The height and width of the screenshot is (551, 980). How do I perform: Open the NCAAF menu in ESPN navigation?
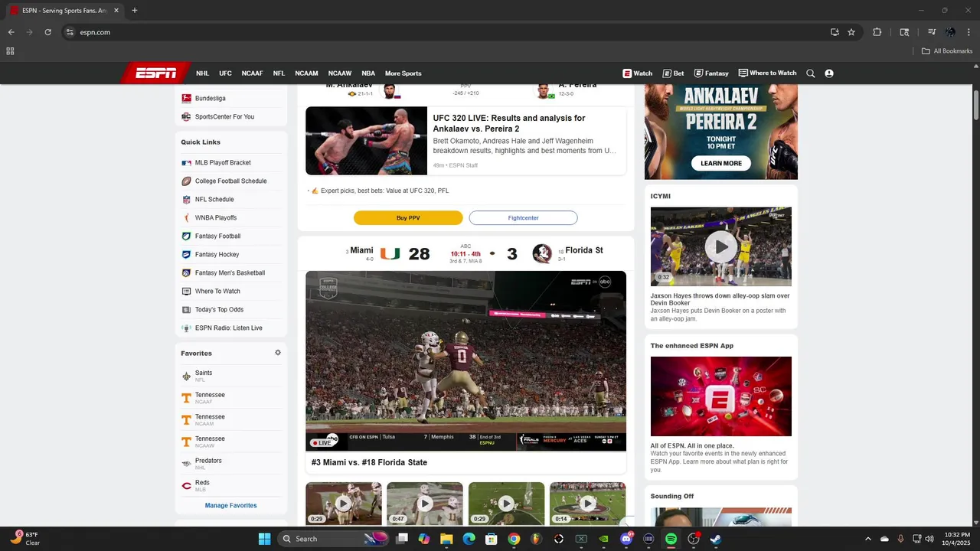click(x=252, y=73)
